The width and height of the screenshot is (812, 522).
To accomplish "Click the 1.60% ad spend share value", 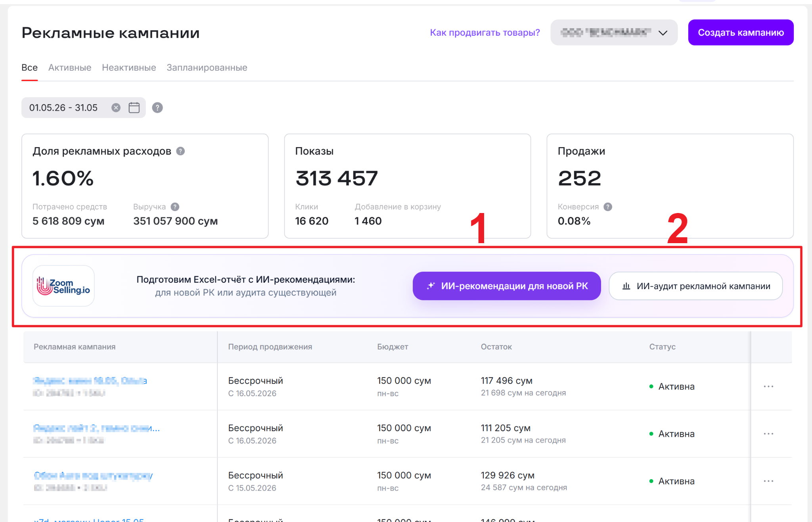I will tap(63, 178).
